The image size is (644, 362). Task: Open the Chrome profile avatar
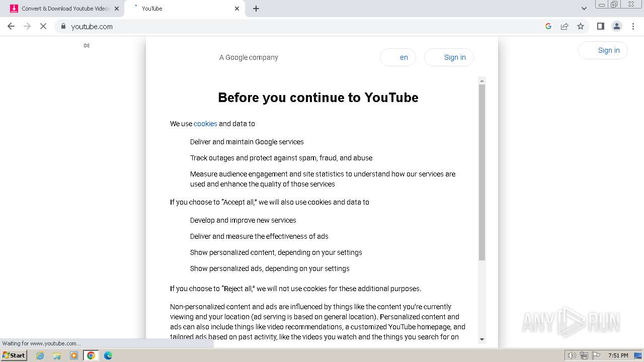tap(617, 26)
